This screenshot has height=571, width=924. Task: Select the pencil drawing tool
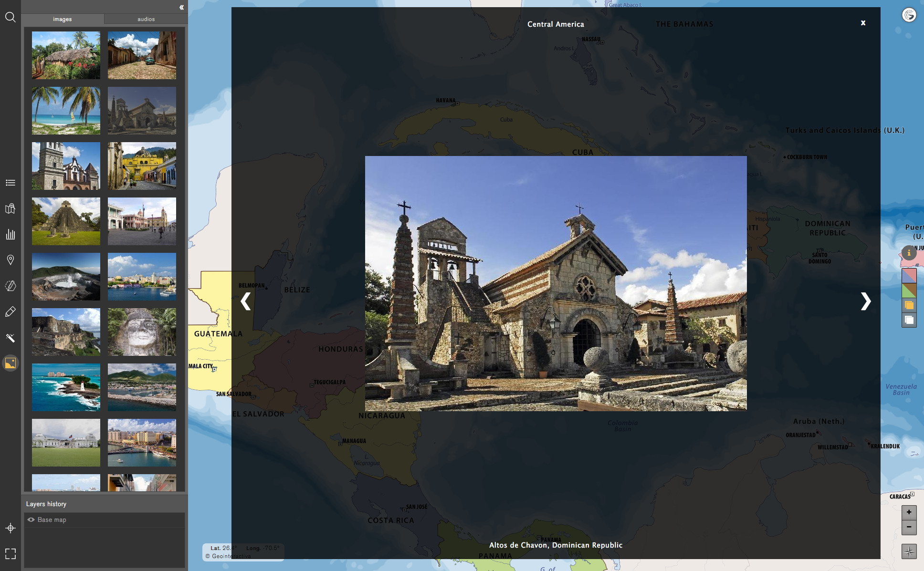[x=10, y=311]
